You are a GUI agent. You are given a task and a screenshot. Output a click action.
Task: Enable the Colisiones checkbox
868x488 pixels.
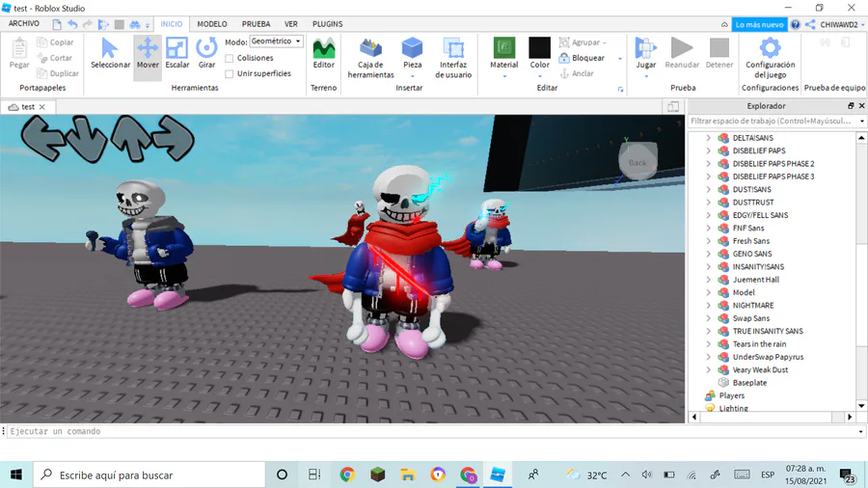point(230,58)
